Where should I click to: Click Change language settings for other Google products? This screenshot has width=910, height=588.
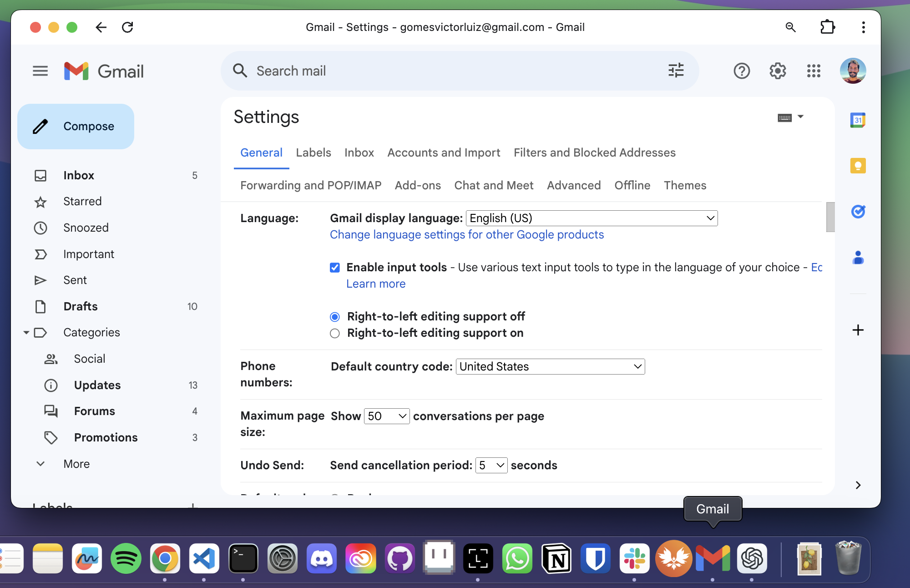click(x=467, y=235)
